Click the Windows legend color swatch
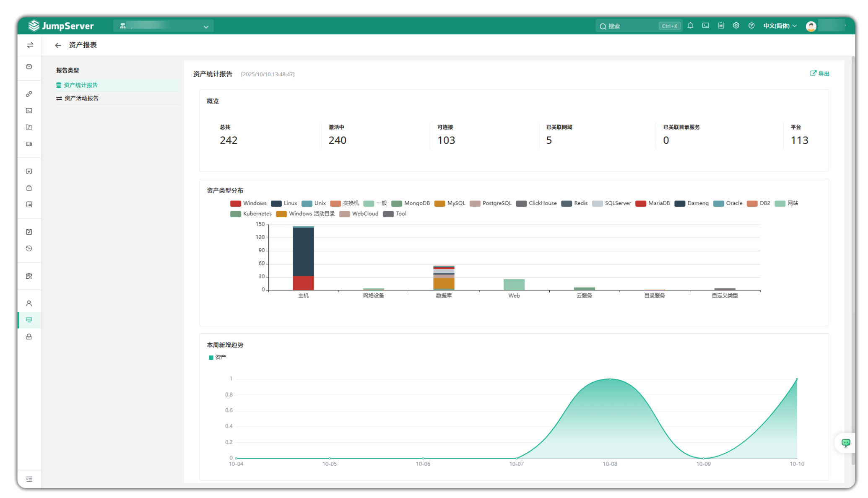The width and height of the screenshot is (868, 498). pyautogui.click(x=235, y=203)
